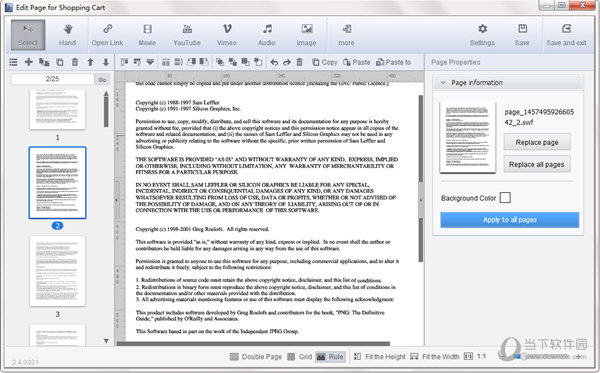Click the Page Properties panel title
600x373 pixels.
point(455,62)
